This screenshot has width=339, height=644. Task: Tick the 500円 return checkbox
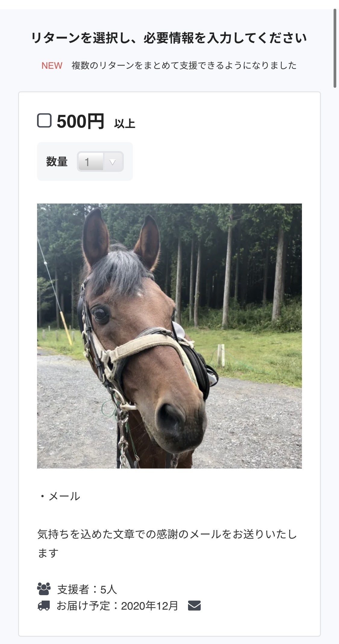[x=44, y=121]
